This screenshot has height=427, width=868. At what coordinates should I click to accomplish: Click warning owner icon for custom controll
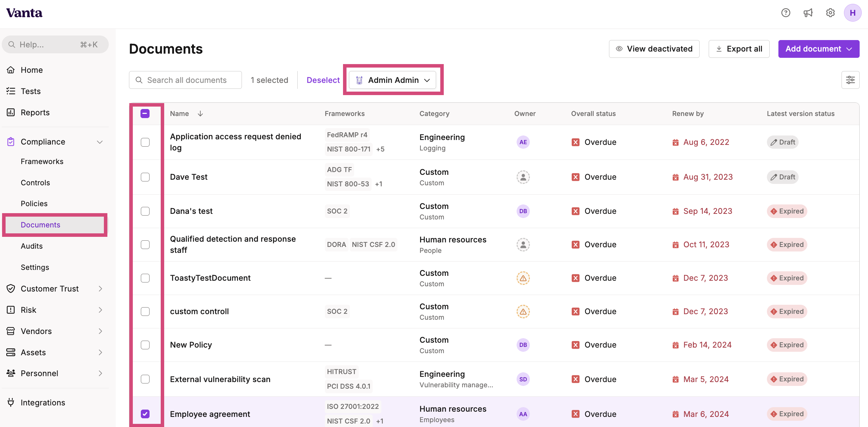[523, 311]
